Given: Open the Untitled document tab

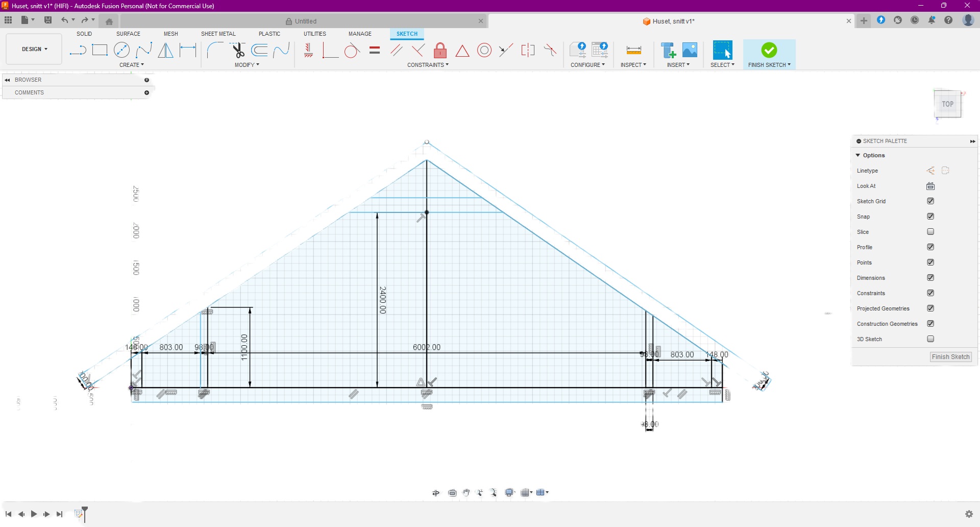Looking at the screenshot, I should [x=306, y=21].
